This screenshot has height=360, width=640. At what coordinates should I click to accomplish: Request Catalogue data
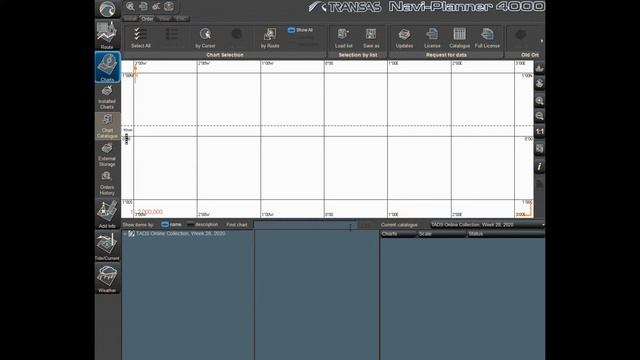coord(459,38)
